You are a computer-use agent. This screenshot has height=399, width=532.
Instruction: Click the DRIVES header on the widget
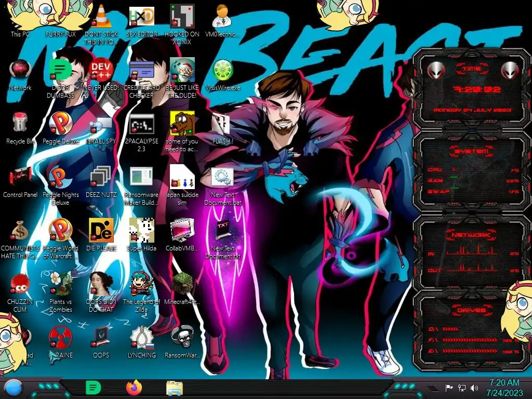tap(471, 310)
